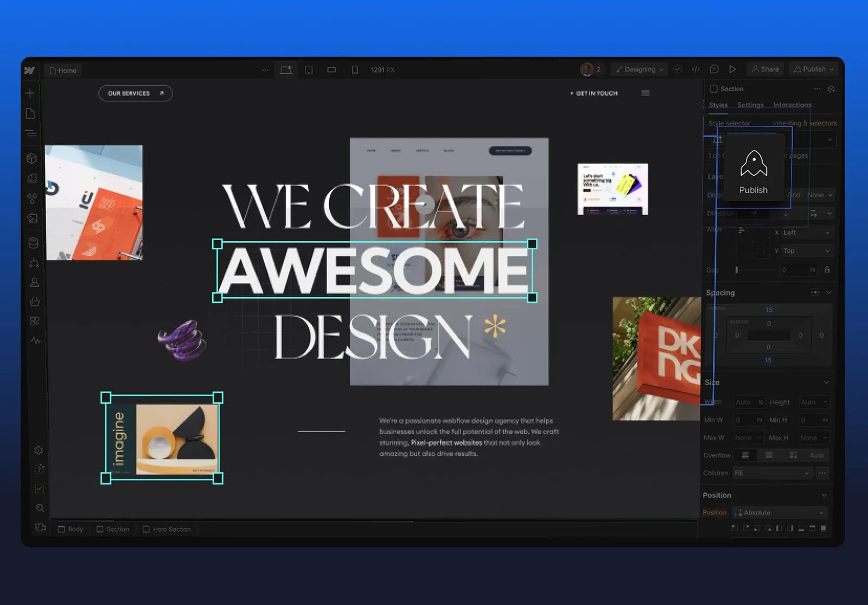The height and width of the screenshot is (605, 868).
Task: Collapse the Size section
Action: 827,382
